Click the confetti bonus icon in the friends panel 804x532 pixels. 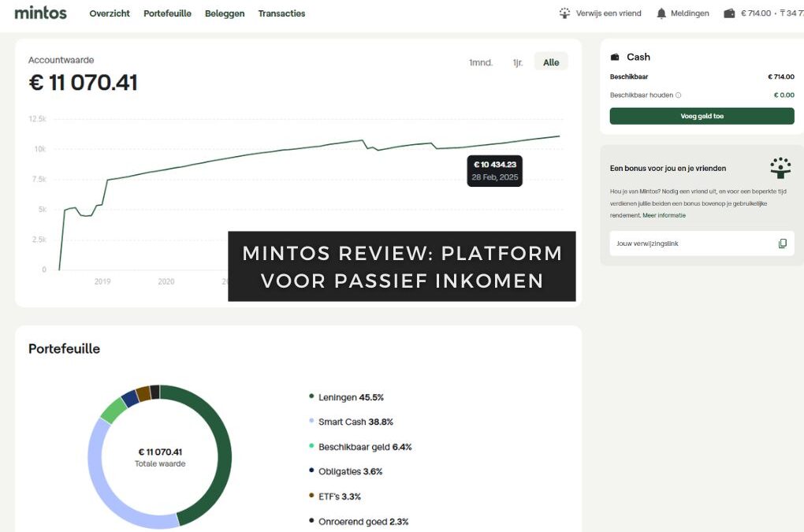[780, 167]
